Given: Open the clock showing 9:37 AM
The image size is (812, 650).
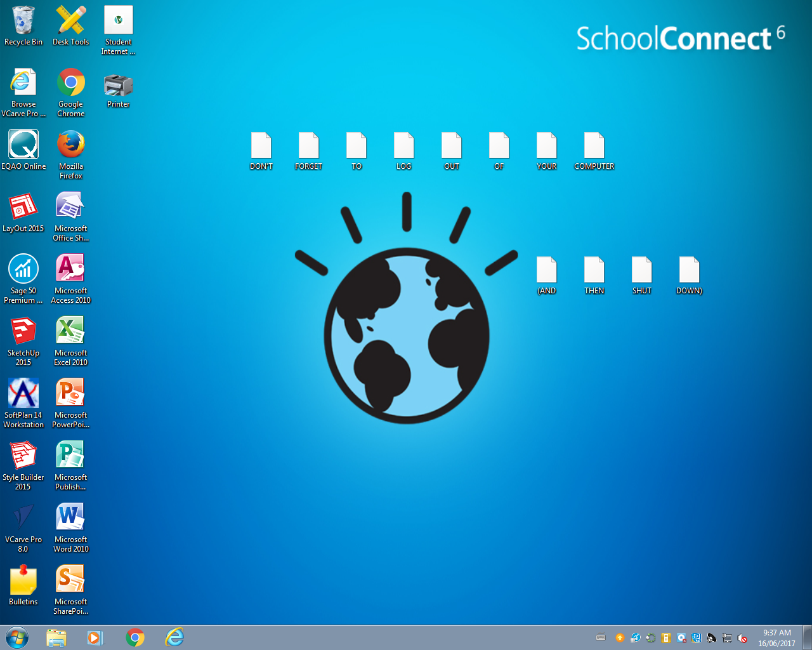Looking at the screenshot, I should pos(776,637).
